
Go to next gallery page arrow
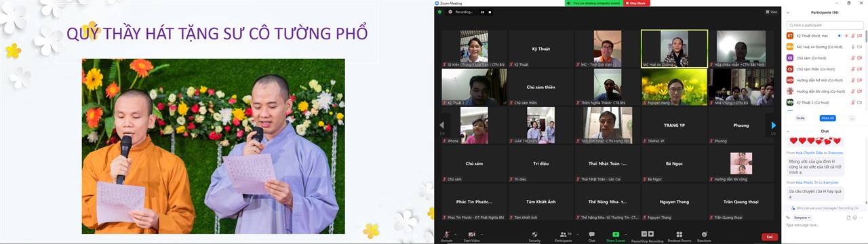[x=774, y=125]
